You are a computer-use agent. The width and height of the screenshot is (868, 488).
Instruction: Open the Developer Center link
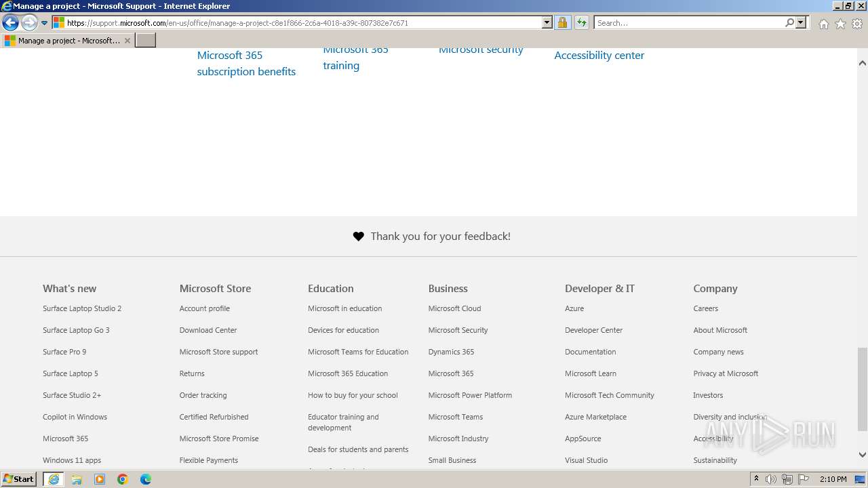593,330
